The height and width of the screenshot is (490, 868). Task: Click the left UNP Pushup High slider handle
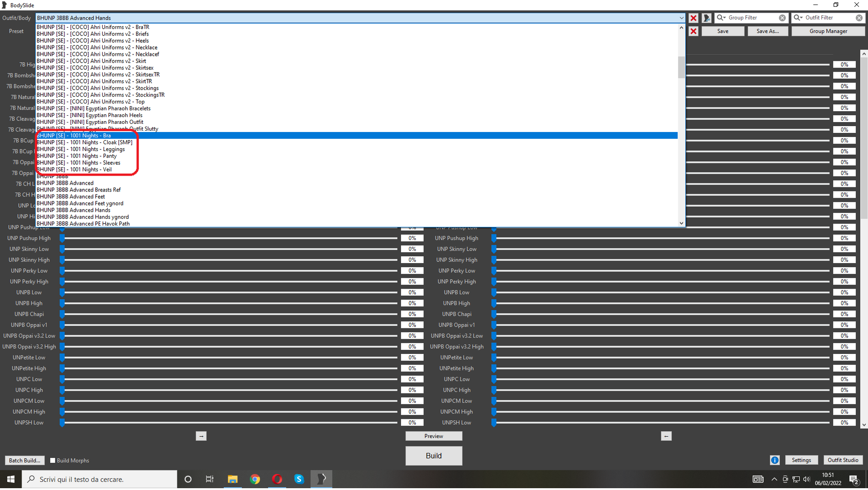coord(62,238)
